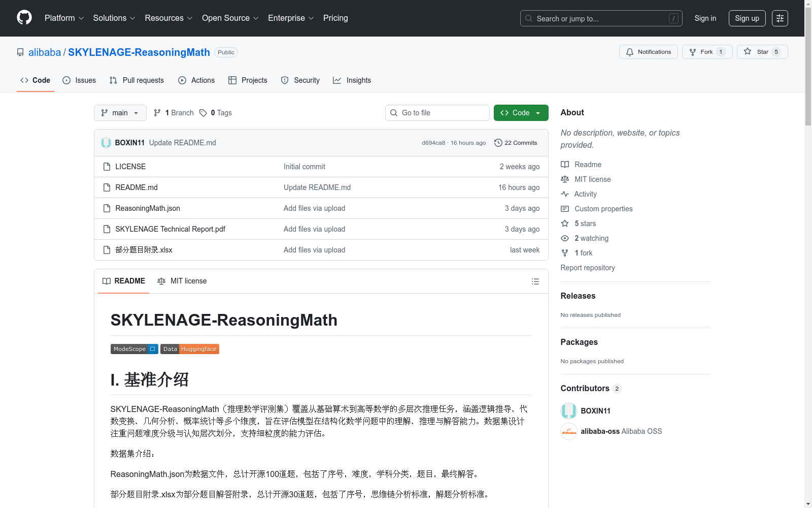Image resolution: width=812 pixels, height=508 pixels.
Task: Expand the Enterprise menu
Action: (x=291, y=18)
